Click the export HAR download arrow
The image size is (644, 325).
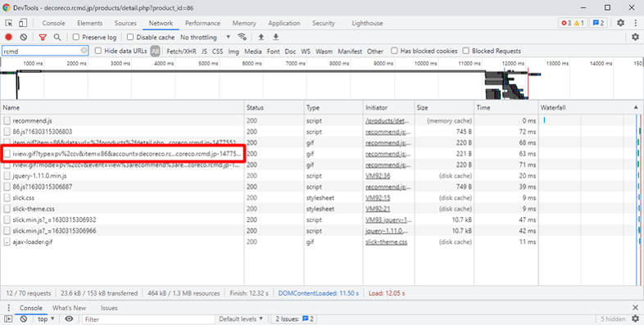(x=276, y=37)
